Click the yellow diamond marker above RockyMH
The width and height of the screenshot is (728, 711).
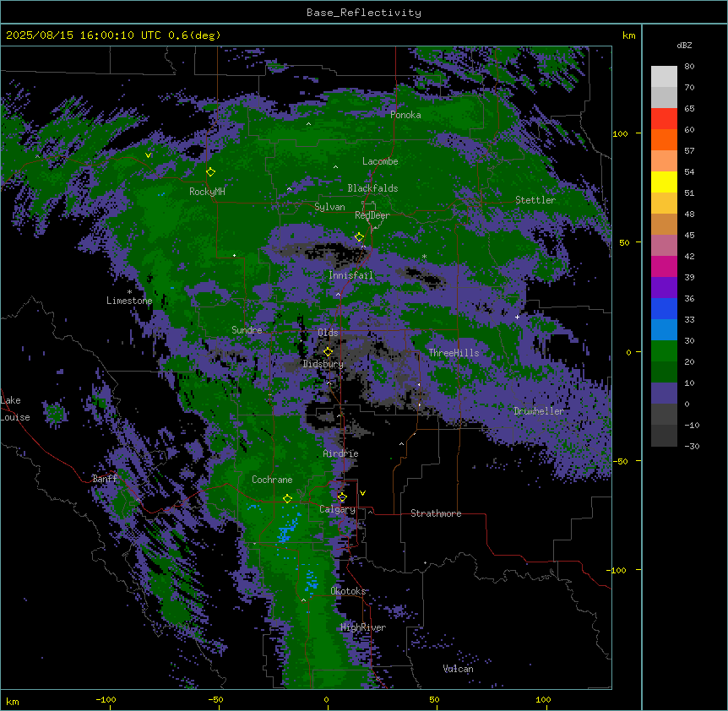(211, 172)
